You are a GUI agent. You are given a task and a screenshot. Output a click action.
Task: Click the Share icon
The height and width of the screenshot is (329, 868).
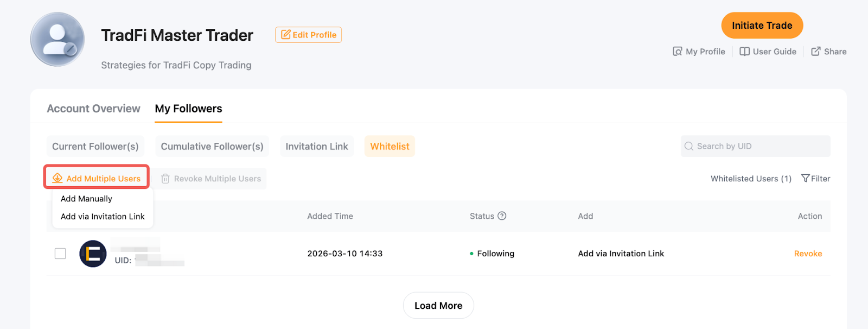[815, 52]
